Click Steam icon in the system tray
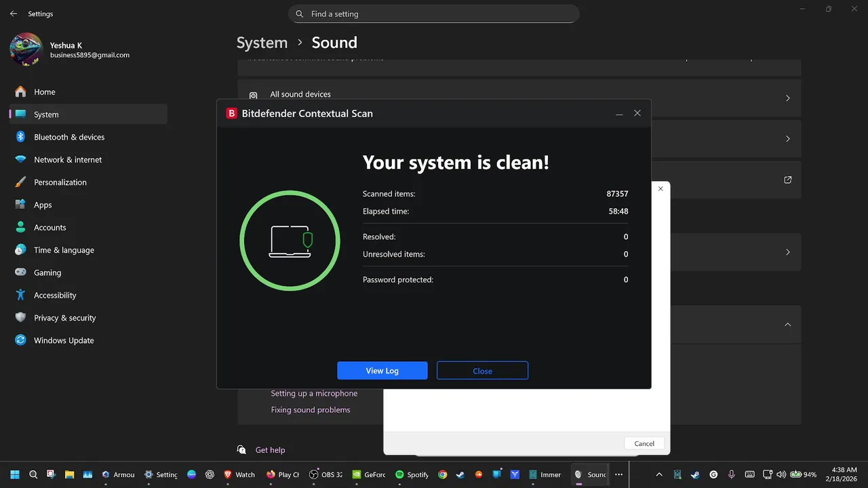 point(695,474)
